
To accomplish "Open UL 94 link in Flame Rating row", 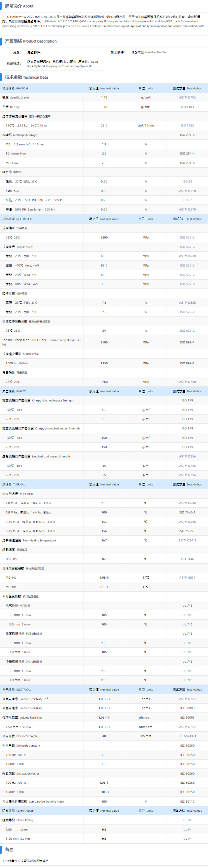I will pos(187,820).
